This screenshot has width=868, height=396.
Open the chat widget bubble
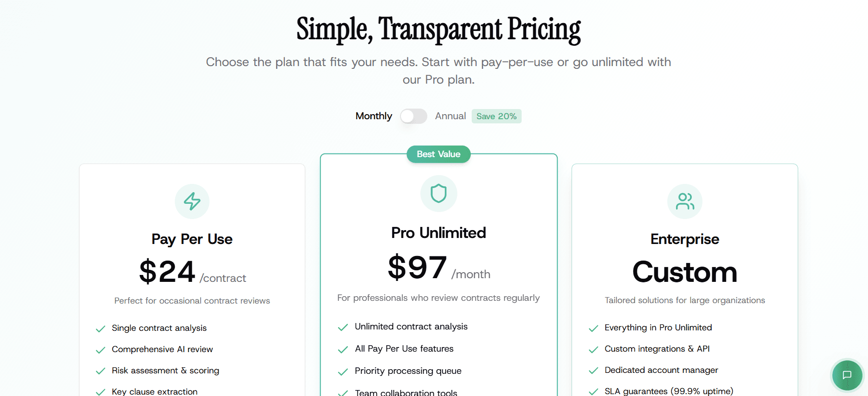tap(847, 375)
